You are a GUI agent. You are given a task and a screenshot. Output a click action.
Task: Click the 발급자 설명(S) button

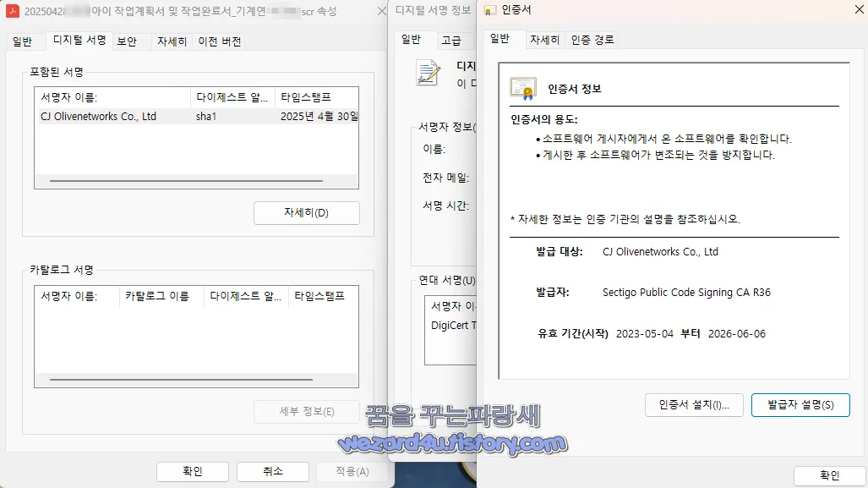pos(800,405)
